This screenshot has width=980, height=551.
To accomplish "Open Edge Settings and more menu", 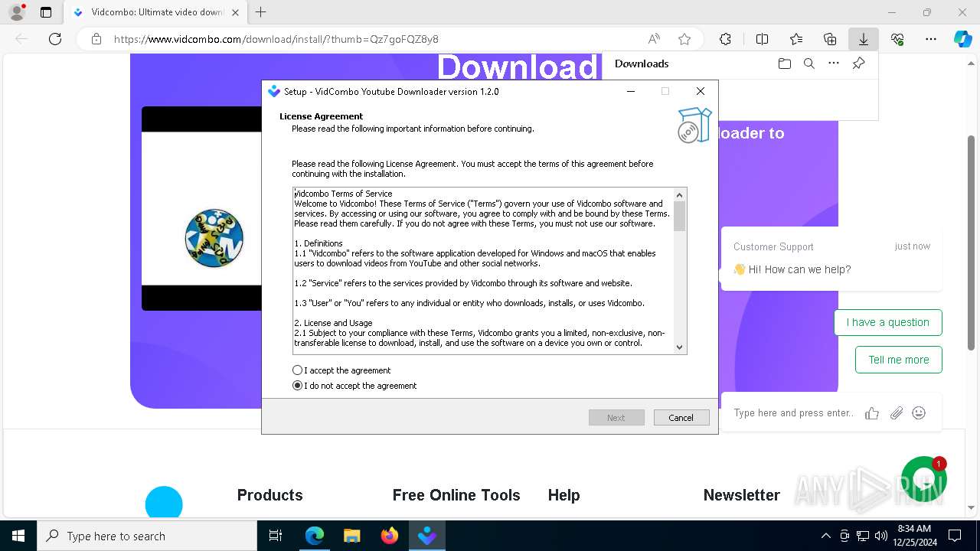I will (x=931, y=39).
